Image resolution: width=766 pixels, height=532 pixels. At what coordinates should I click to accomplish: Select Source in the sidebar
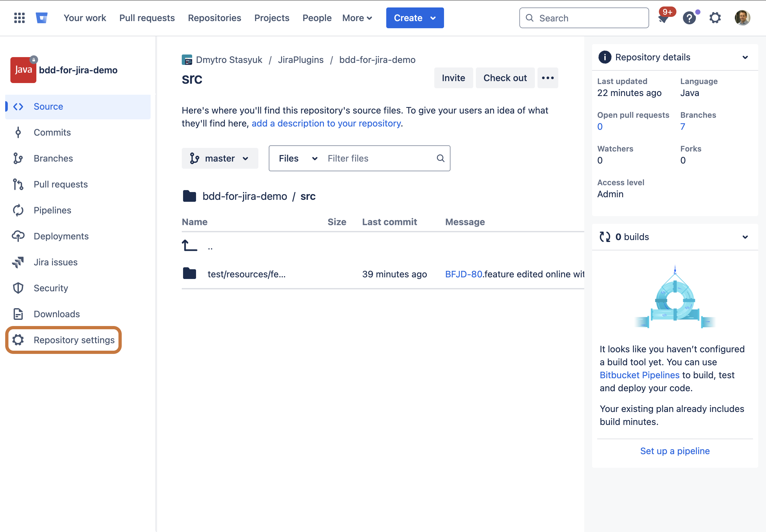78,107
